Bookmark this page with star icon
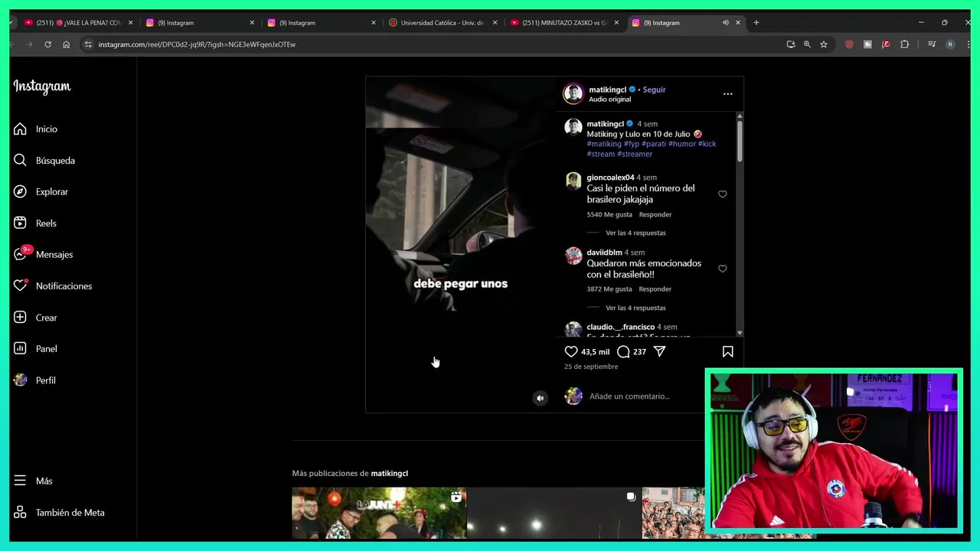Image resolution: width=980 pixels, height=551 pixels. (824, 44)
